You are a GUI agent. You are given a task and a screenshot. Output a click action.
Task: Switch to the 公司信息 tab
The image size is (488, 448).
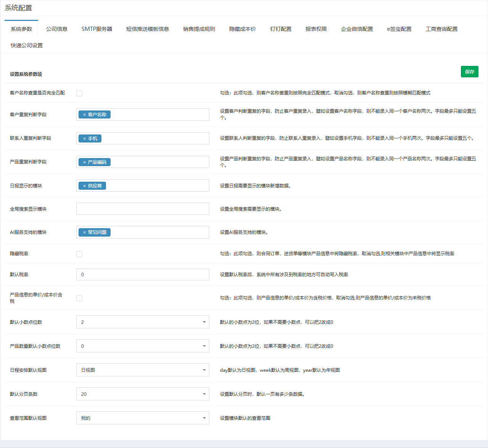click(57, 29)
